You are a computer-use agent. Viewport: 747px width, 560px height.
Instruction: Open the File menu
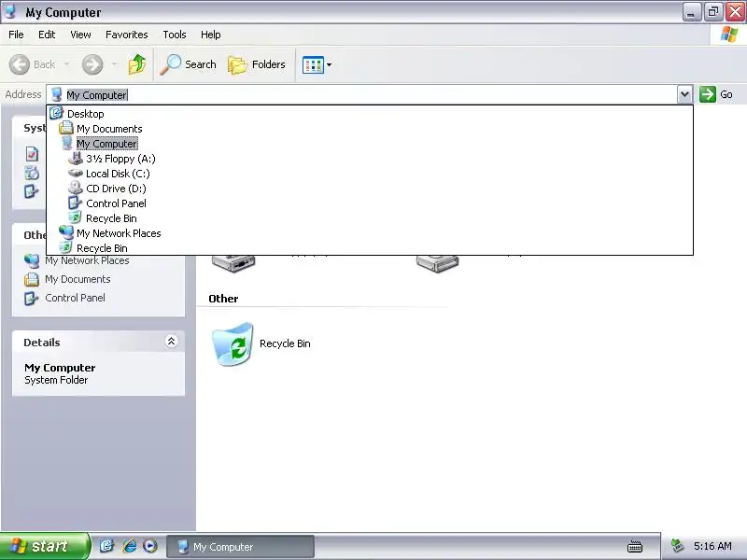click(x=16, y=35)
